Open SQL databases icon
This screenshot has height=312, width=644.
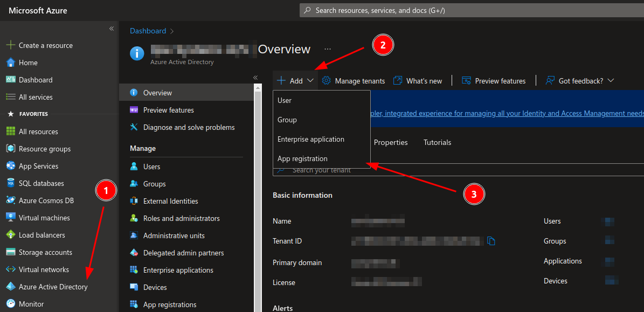click(11, 184)
